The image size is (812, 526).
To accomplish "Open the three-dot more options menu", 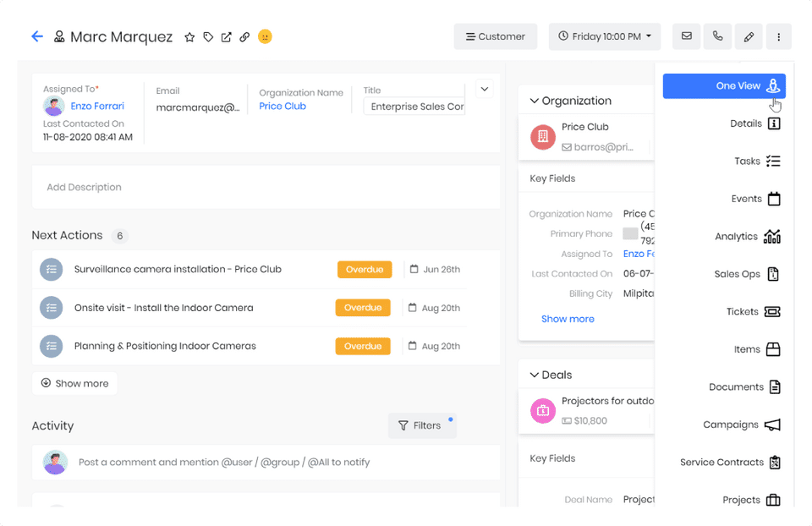I will (779, 36).
